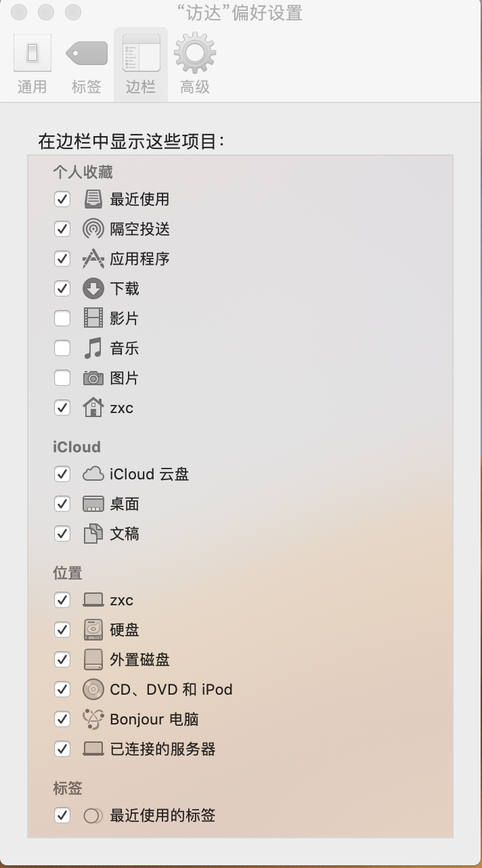The image size is (482, 868).
Task: Uncheck the 最近使用 checkbox
Action: [62, 199]
